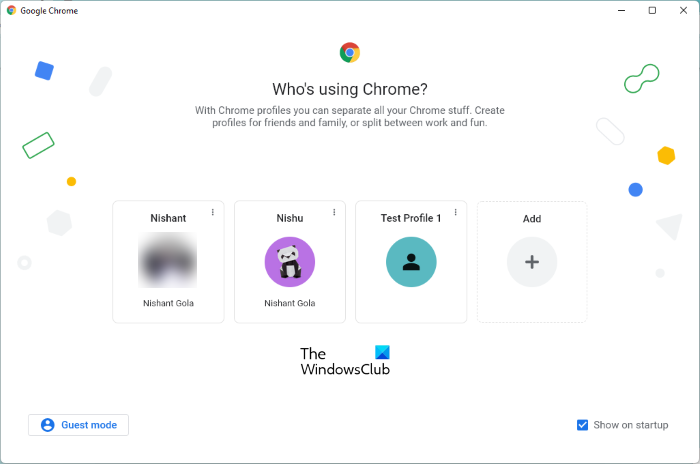Close the Chrome profile picker window
Viewport: 700px width, 464px height.
[x=681, y=10]
